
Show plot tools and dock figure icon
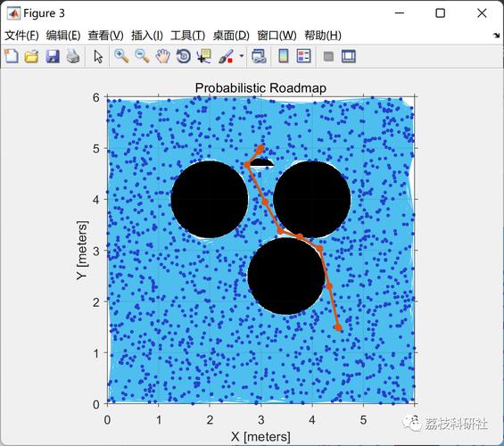click(349, 56)
